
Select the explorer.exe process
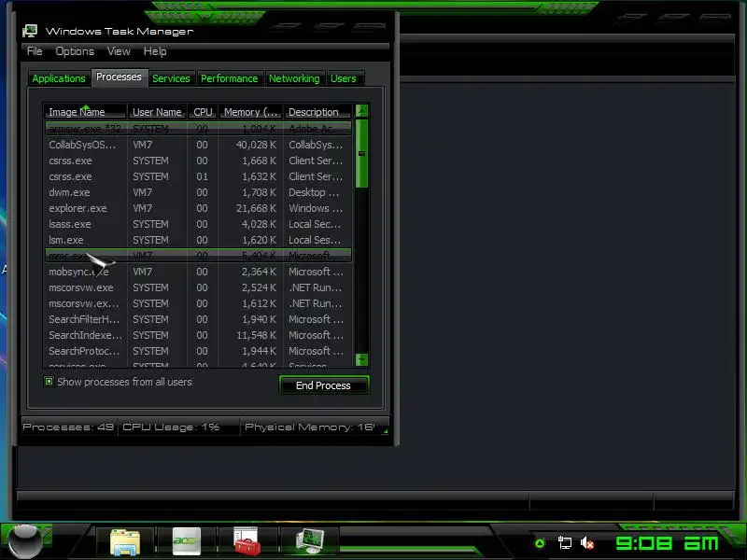pyautogui.click(x=198, y=208)
